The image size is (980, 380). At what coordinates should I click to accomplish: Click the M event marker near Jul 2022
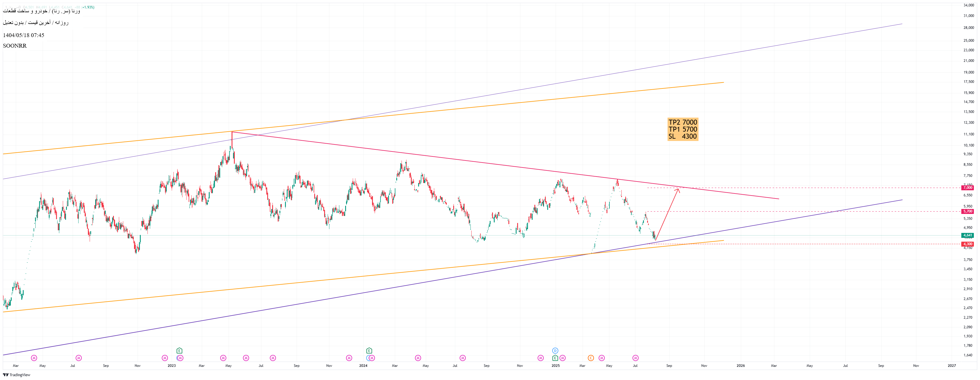tap(79, 358)
